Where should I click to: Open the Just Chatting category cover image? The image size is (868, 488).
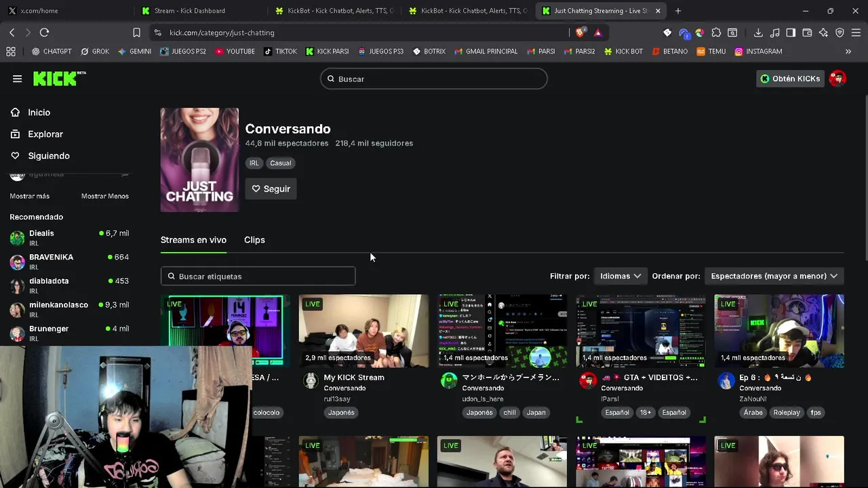199,160
